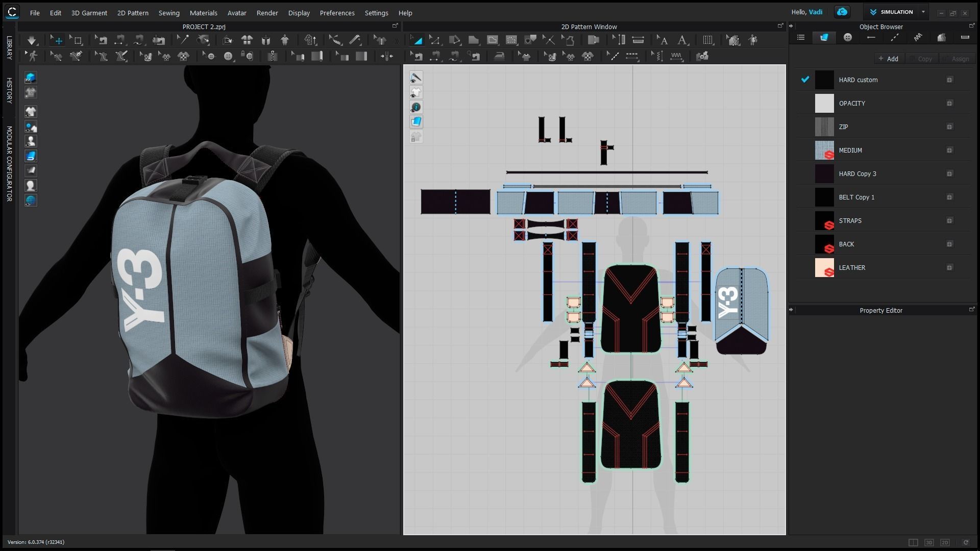
Task: Pick the Segment Puckering wavy tool
Action: pos(676,56)
